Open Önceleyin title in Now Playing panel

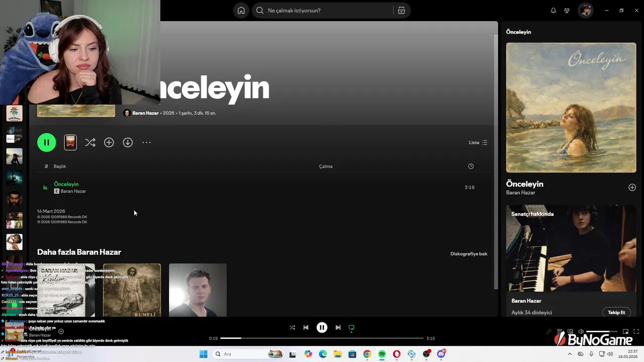tap(525, 184)
